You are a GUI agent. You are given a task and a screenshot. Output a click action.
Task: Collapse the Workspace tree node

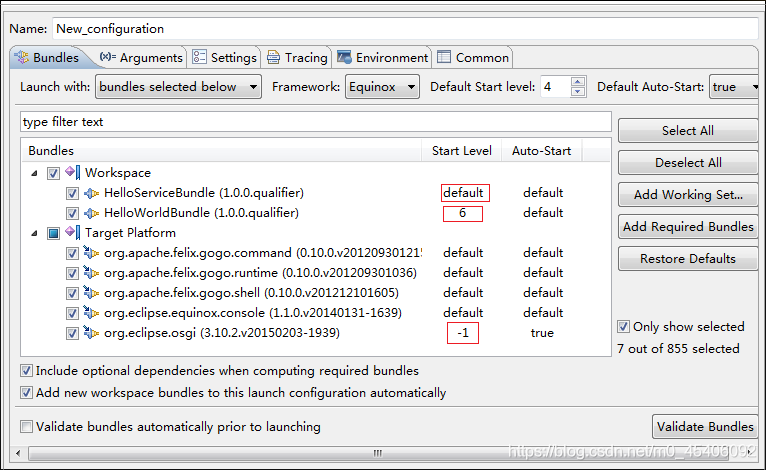34,173
